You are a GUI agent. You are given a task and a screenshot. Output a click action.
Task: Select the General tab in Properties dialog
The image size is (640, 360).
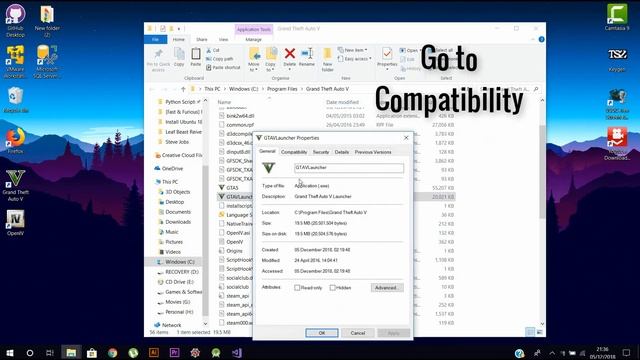click(x=267, y=151)
